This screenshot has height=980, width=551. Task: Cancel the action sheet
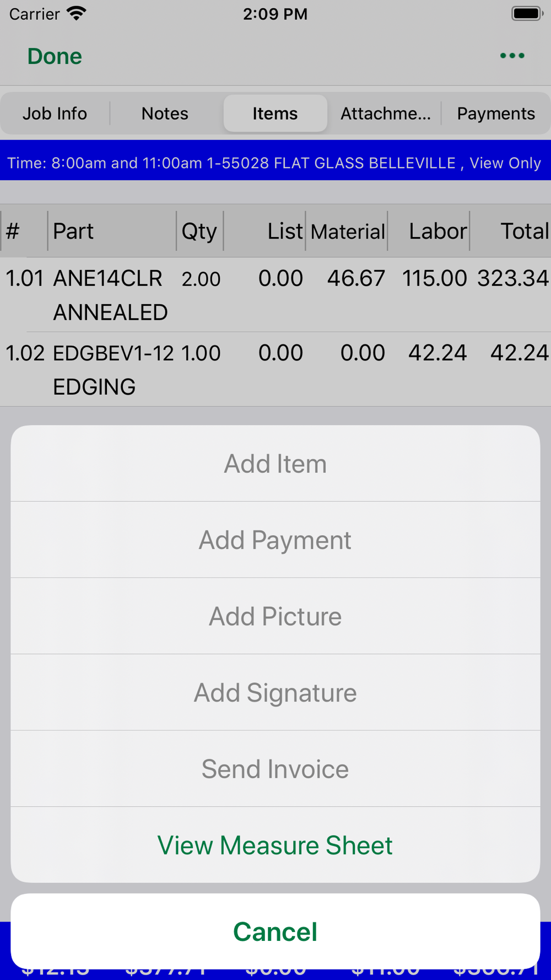(275, 931)
